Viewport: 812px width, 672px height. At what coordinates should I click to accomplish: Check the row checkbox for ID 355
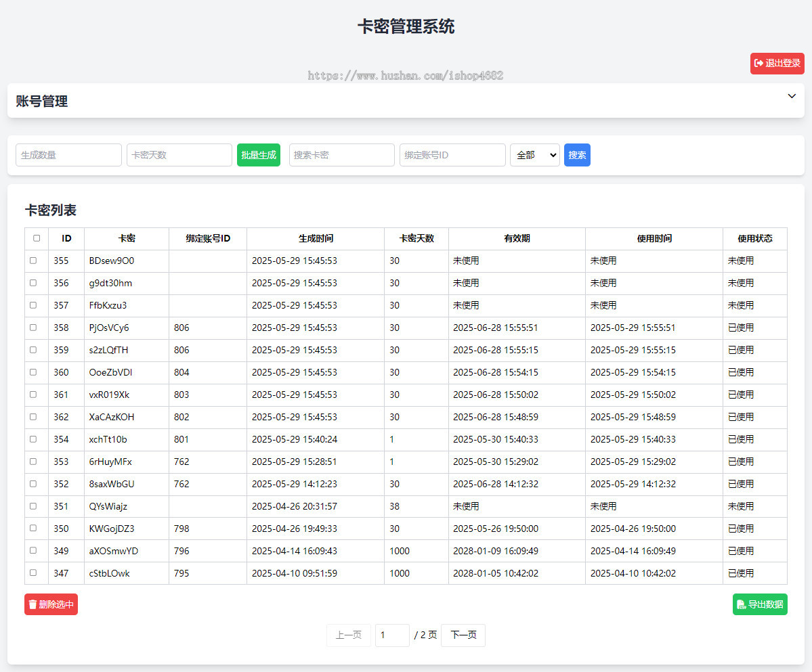click(33, 261)
